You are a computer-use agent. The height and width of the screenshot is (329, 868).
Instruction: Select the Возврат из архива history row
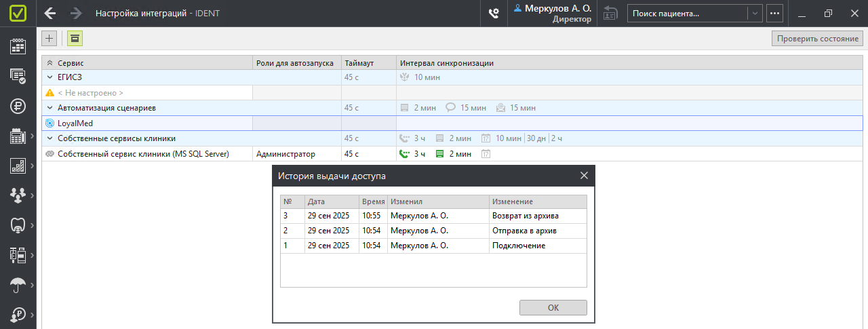[x=433, y=216]
